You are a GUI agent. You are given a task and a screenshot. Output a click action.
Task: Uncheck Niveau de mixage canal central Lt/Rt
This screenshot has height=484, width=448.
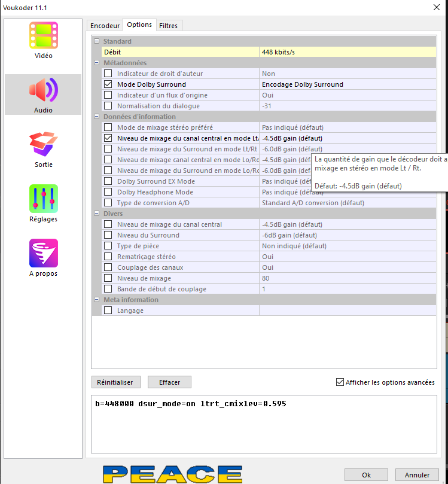click(108, 138)
